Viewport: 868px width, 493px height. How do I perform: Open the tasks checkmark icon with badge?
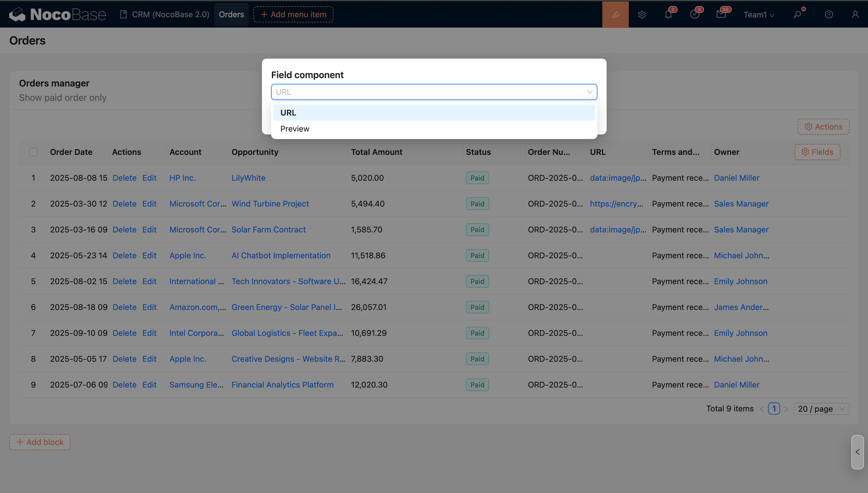coord(695,15)
